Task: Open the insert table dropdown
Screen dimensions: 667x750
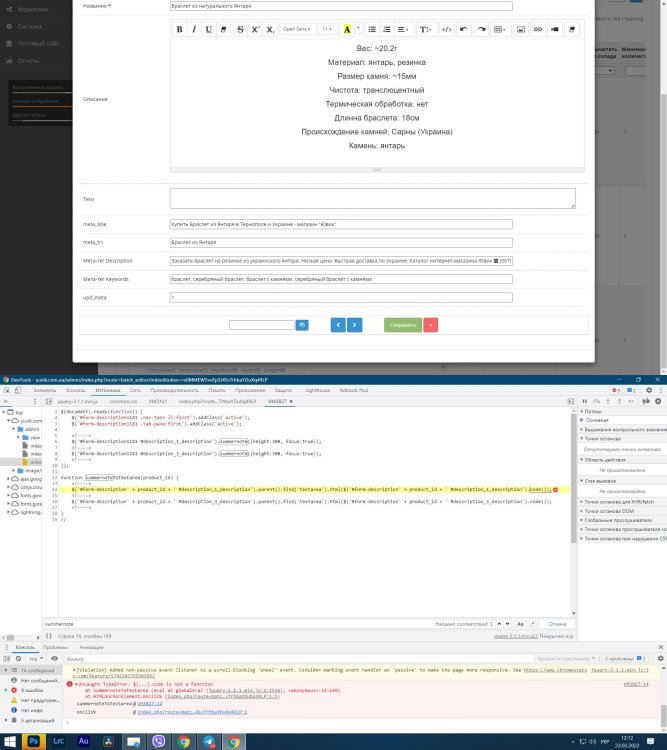Action: click(500, 30)
